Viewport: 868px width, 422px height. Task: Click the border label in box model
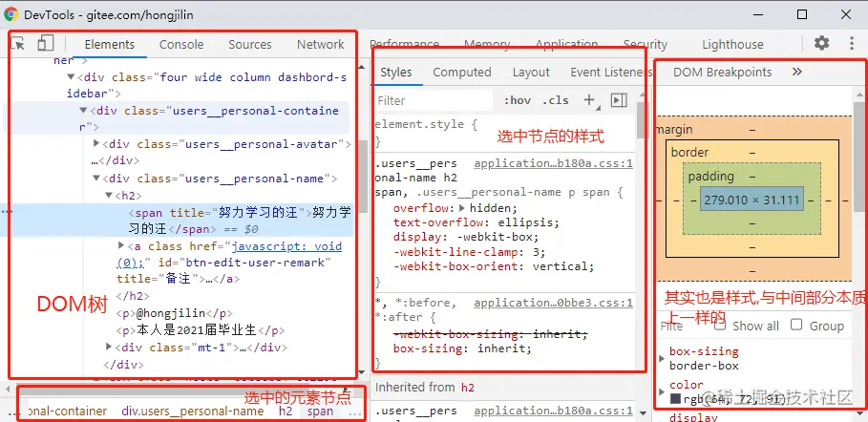(689, 152)
